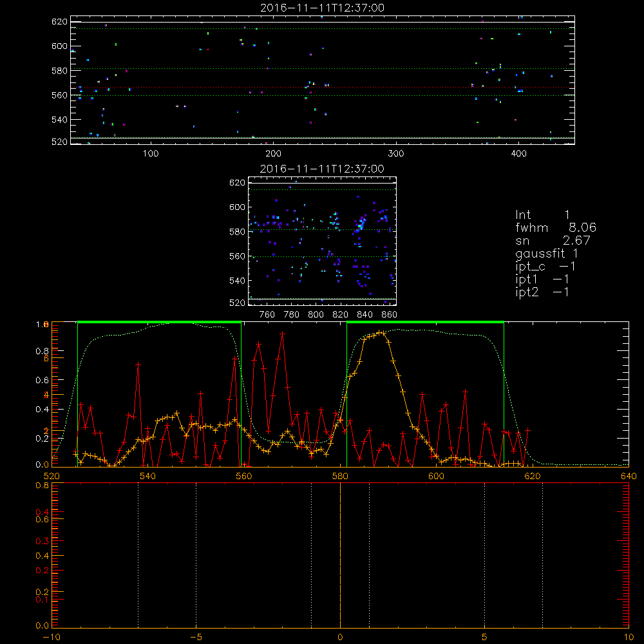Click x-axis label -5 on bottom plot
Viewport: 644px width, 644px height.
[196, 638]
